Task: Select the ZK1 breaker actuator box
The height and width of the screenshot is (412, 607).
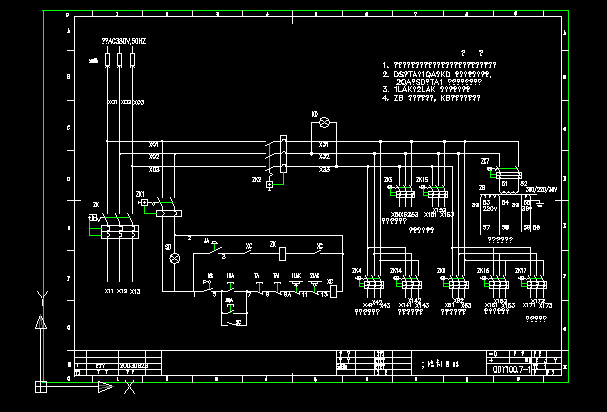Action: pyautogui.click(x=144, y=203)
